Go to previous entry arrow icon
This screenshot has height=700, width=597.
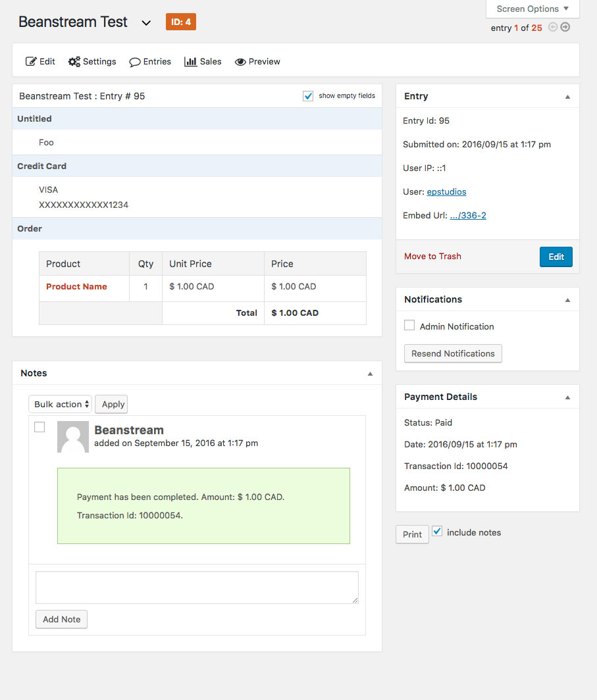(x=553, y=28)
